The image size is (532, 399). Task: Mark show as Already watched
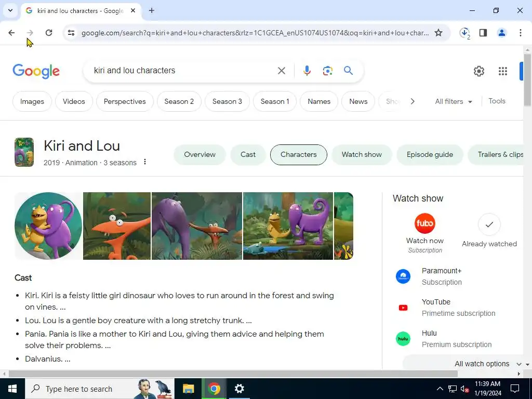(x=489, y=231)
